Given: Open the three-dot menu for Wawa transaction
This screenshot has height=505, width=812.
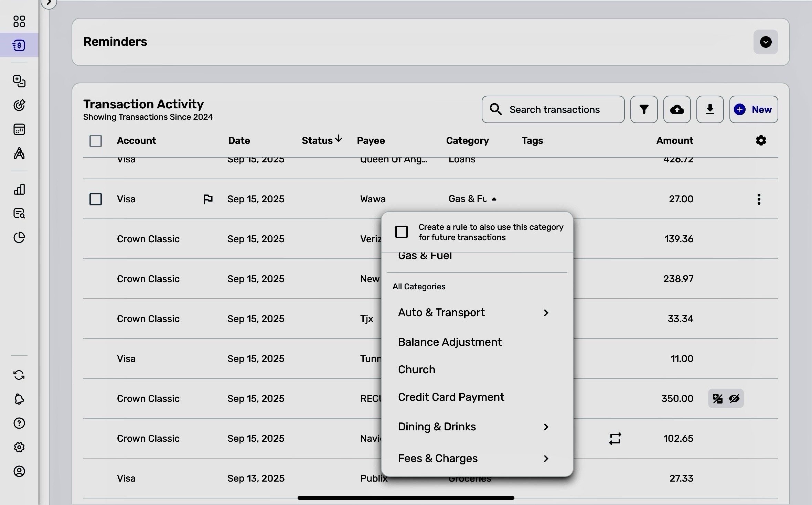Looking at the screenshot, I should tap(759, 199).
